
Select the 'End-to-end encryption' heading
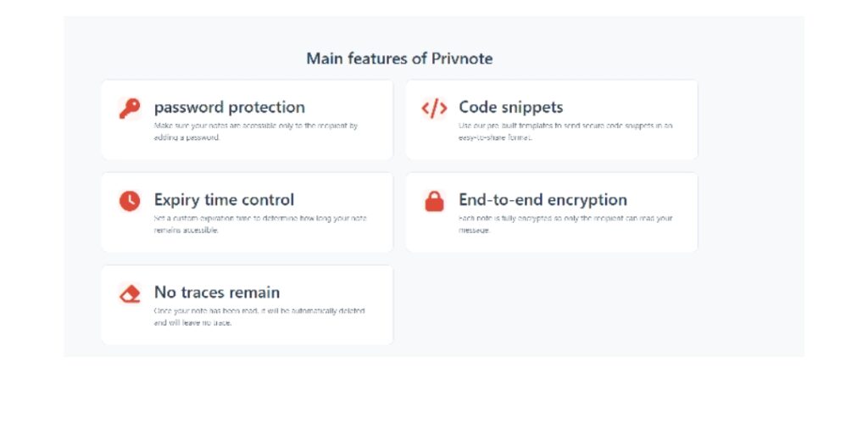(x=542, y=199)
